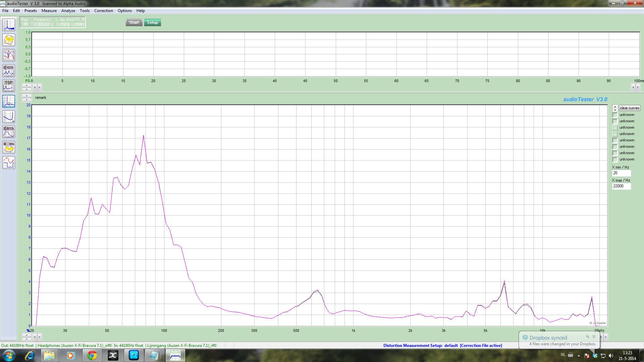This screenshot has height=362, width=644.
Task: Click the vertical stepper left of 'remark'
Action: (x=26, y=98)
